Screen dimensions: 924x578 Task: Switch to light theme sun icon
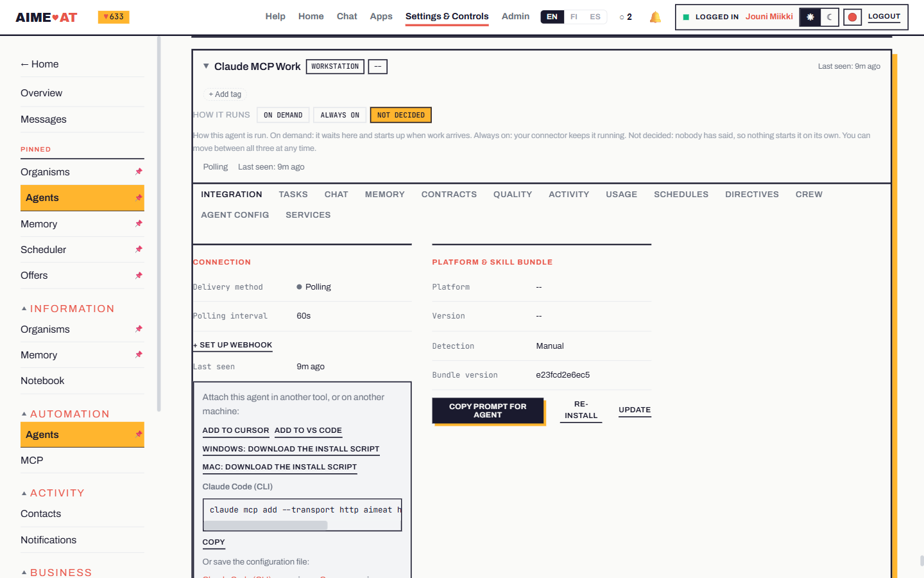[x=810, y=17]
